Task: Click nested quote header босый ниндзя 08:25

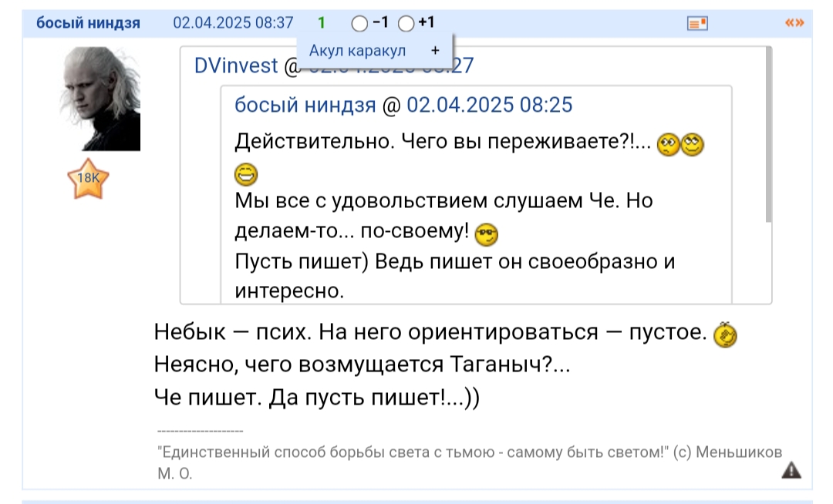Action: coord(403,105)
